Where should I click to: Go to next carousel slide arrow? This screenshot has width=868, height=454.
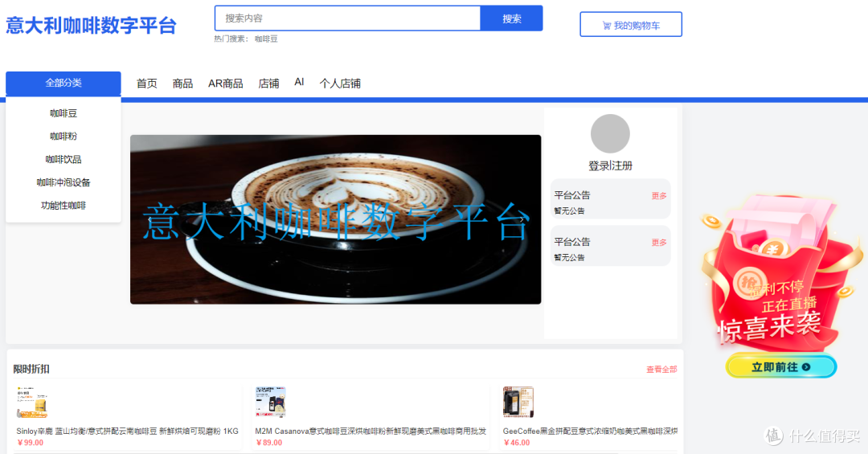(x=522, y=220)
